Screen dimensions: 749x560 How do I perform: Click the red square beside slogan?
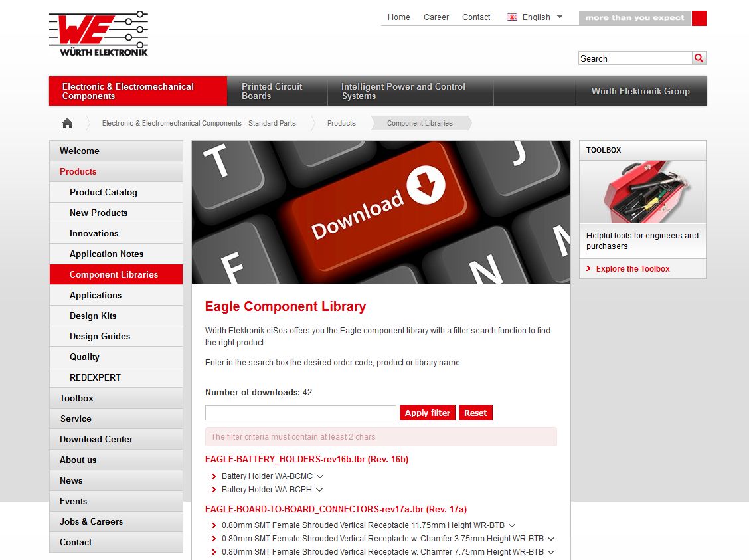[699, 18]
